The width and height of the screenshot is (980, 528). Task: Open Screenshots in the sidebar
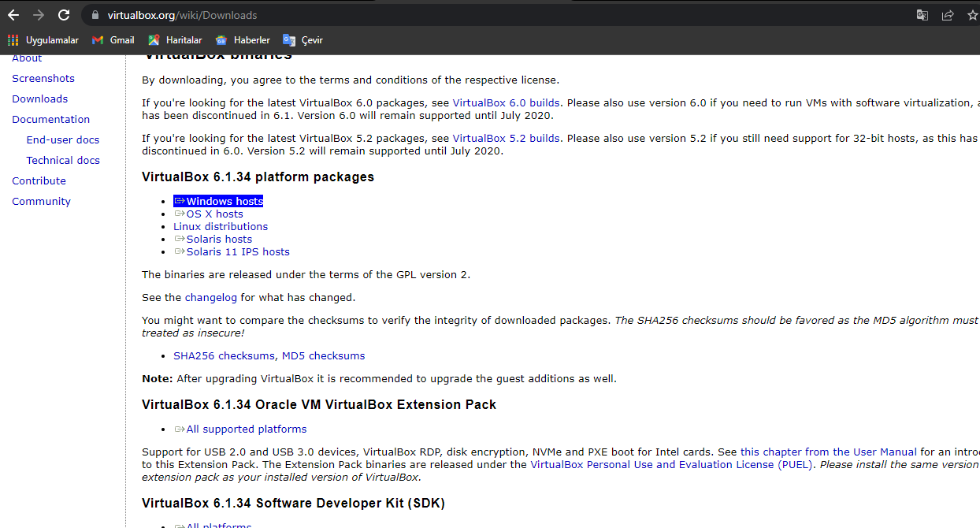[43, 78]
